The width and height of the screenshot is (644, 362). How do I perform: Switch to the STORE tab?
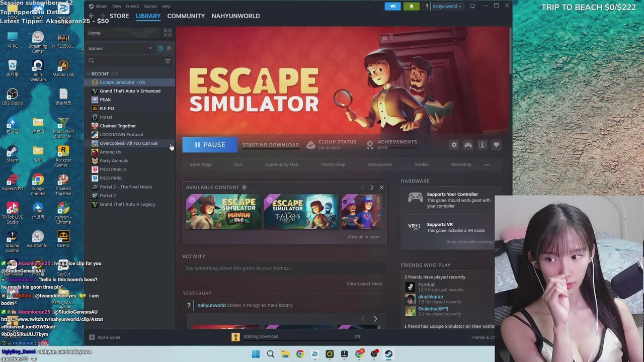click(x=119, y=16)
